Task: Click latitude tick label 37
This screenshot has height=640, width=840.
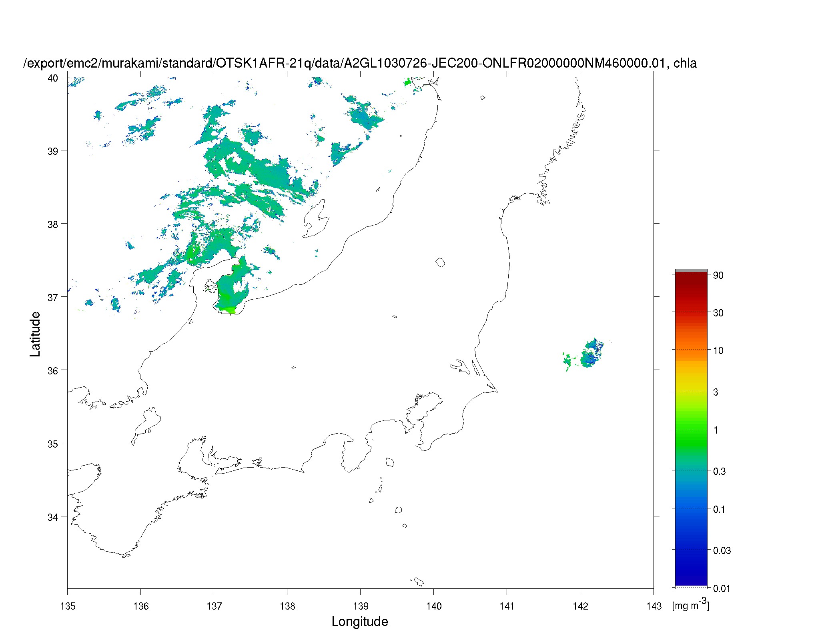Action: pyautogui.click(x=53, y=298)
